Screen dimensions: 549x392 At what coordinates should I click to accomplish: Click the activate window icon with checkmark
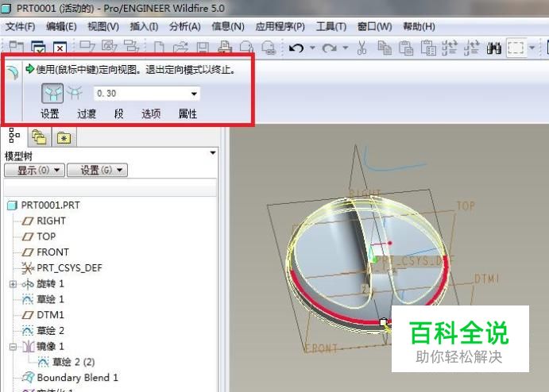point(38,48)
